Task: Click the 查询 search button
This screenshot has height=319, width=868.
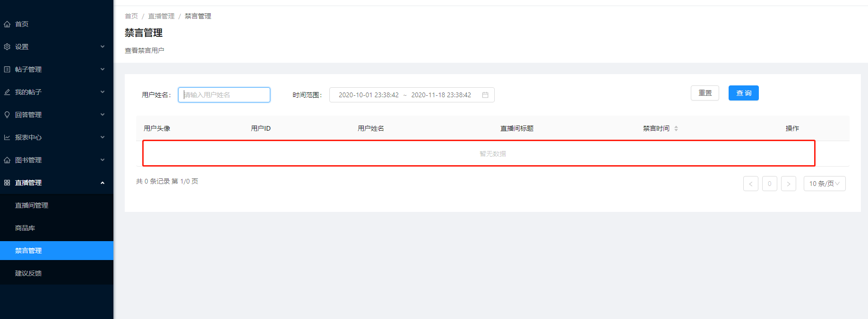Action: tap(744, 93)
